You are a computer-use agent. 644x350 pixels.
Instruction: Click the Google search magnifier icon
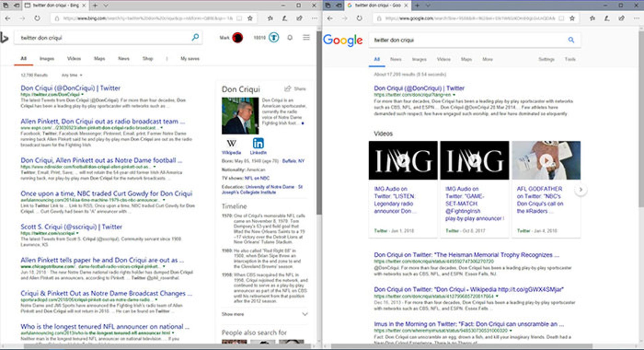571,40
